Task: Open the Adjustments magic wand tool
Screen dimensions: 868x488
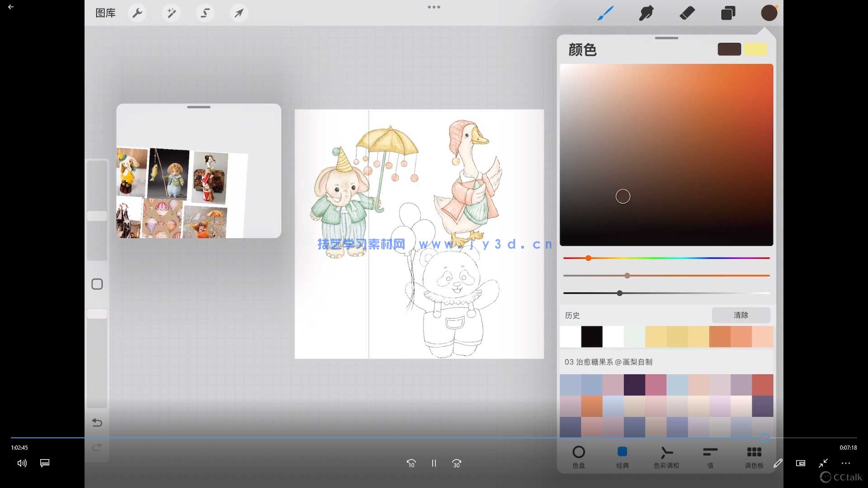Action: pyautogui.click(x=171, y=13)
